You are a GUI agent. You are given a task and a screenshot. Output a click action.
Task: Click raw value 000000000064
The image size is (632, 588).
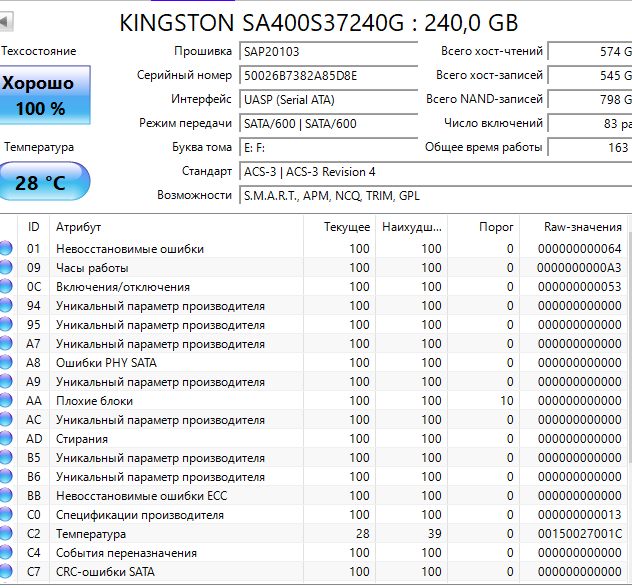[580, 248]
